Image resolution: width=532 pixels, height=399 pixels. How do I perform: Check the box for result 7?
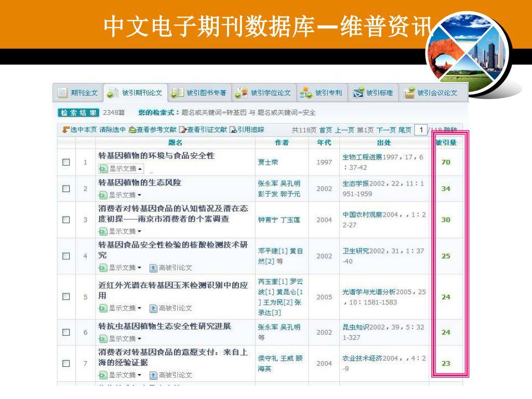click(x=66, y=363)
